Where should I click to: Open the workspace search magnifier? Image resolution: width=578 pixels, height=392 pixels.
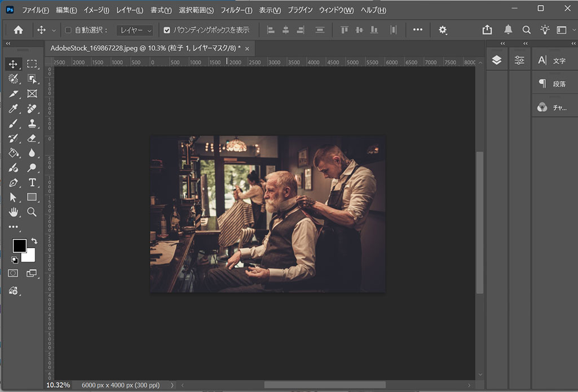[526, 30]
